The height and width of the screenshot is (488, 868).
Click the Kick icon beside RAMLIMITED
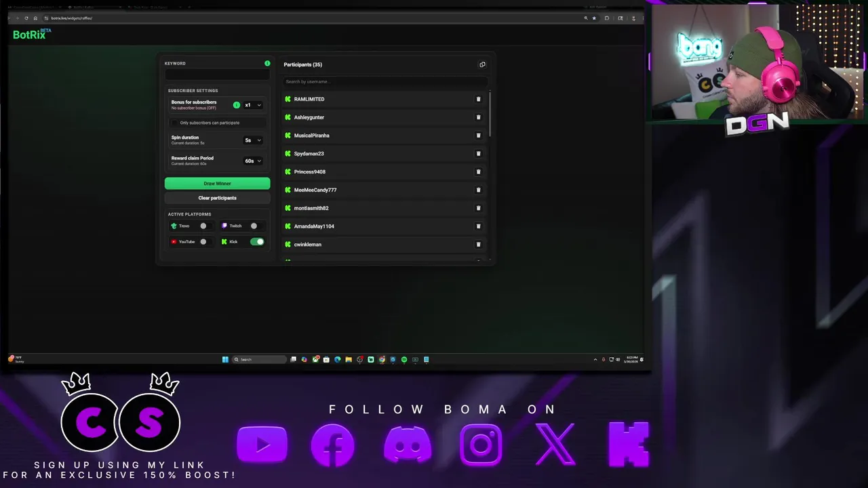click(288, 99)
